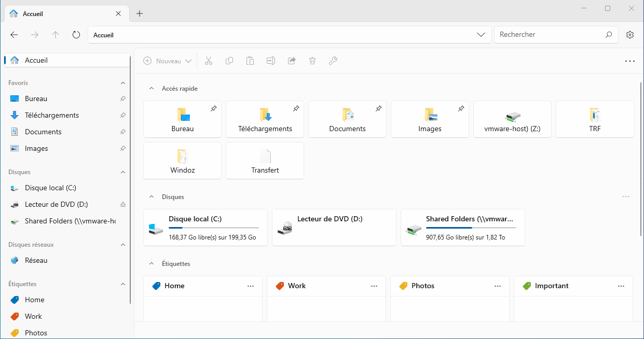Click the Paste clipboard icon

pos(250,61)
